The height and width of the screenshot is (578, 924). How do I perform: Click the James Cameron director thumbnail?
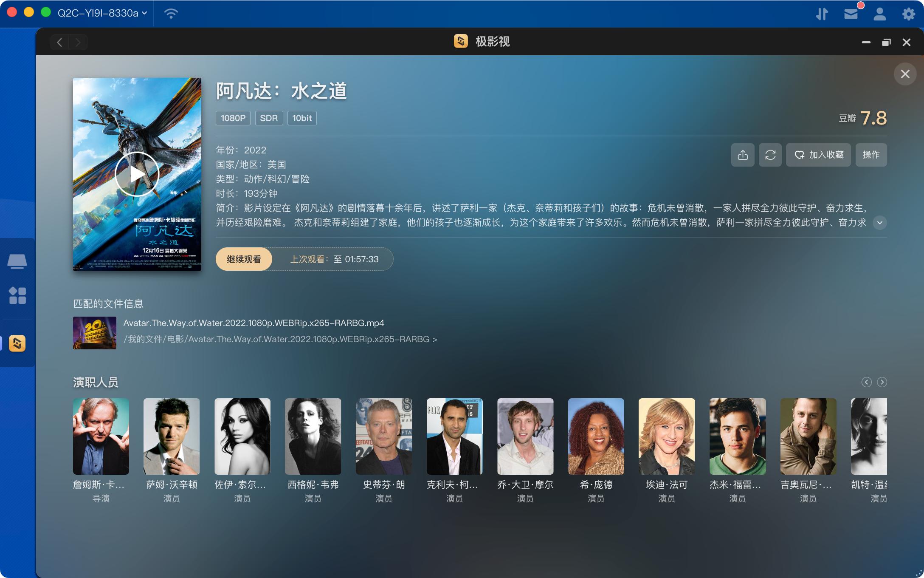(101, 436)
